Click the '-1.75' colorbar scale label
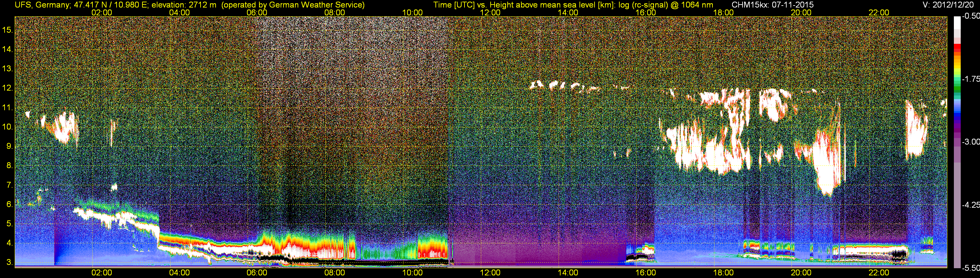The image size is (980, 278). (971, 79)
